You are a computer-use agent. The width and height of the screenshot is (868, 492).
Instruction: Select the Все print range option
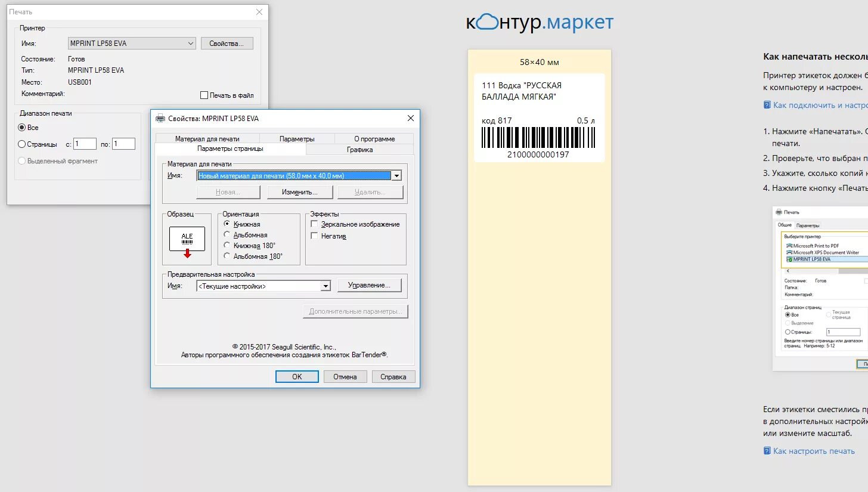point(22,128)
